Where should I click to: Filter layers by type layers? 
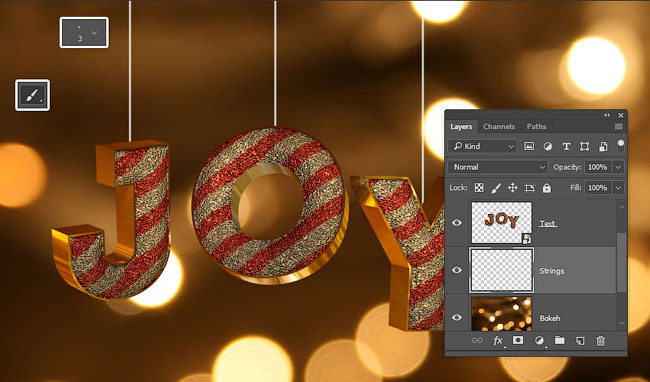coord(566,146)
